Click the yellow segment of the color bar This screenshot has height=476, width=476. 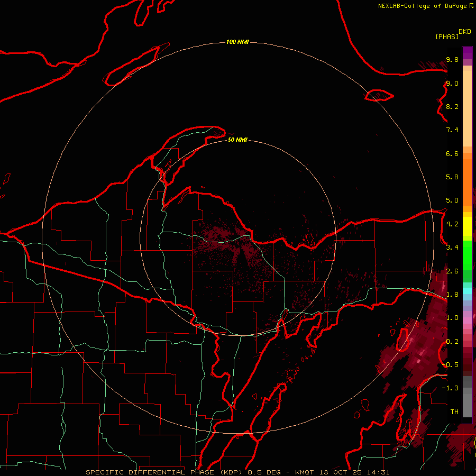pyautogui.click(x=467, y=226)
